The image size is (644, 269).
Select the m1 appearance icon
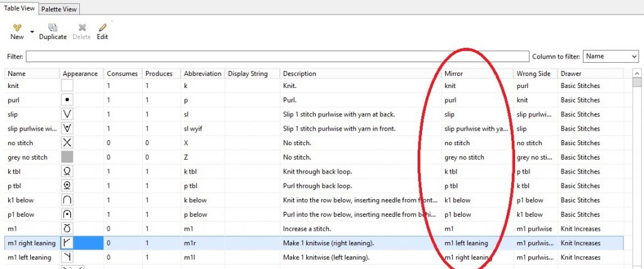pyautogui.click(x=67, y=229)
